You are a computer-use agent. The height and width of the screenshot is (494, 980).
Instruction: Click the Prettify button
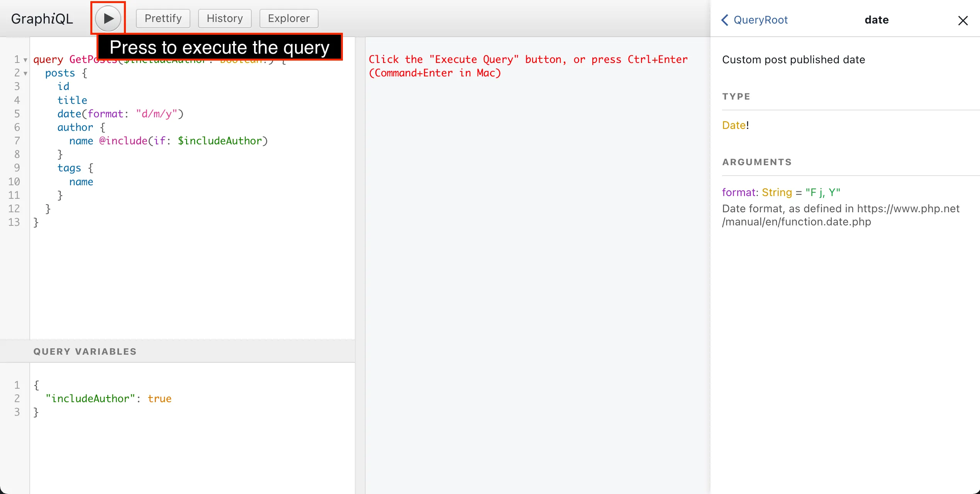point(163,18)
